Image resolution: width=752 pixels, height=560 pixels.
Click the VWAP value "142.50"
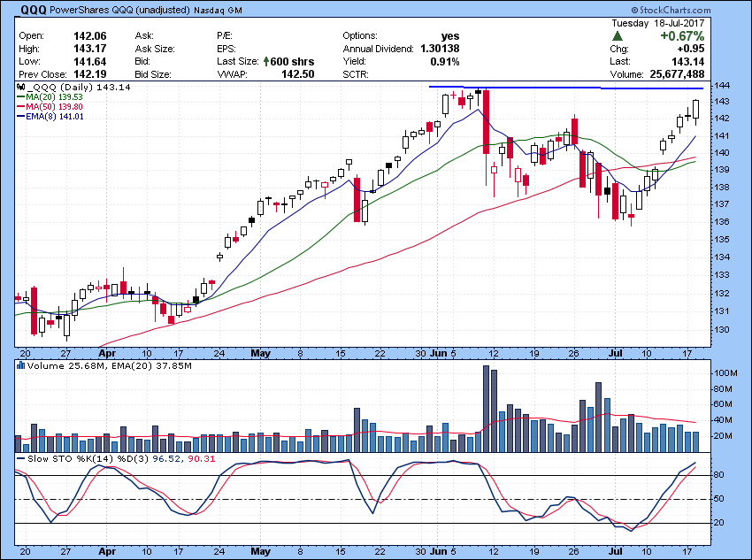[x=298, y=74]
